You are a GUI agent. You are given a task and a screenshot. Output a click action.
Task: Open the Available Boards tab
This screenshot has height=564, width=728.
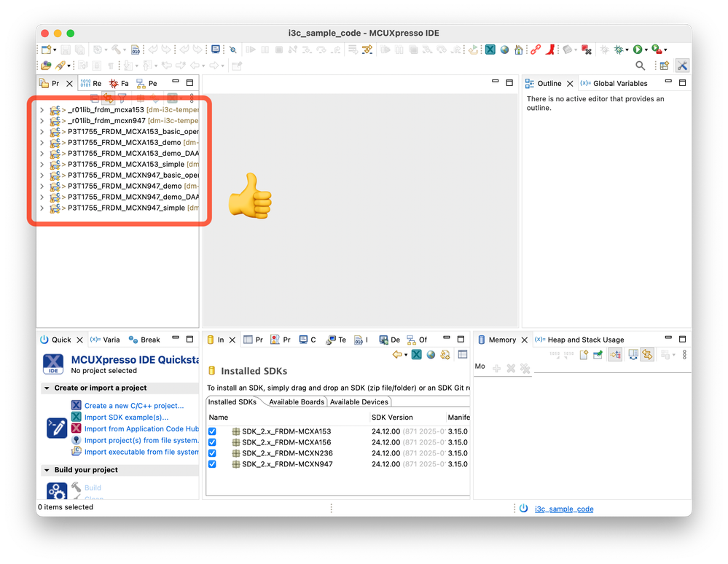coord(296,402)
